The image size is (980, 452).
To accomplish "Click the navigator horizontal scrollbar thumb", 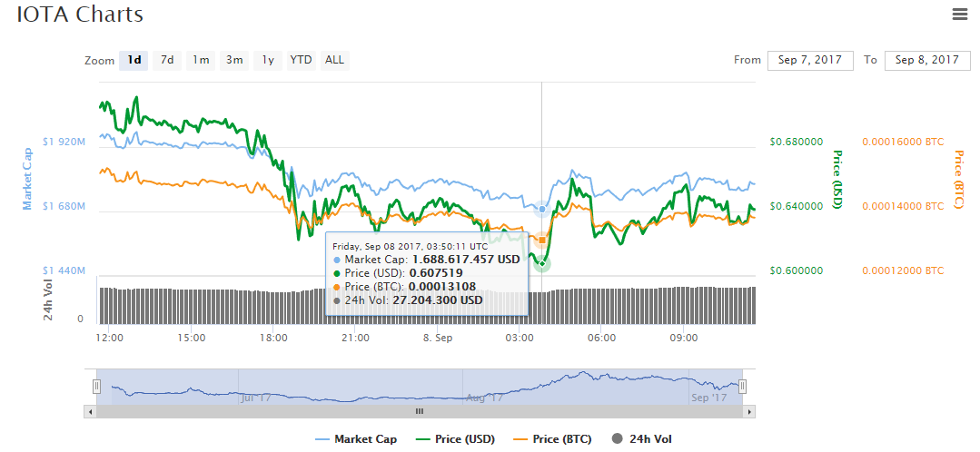I will (420, 411).
